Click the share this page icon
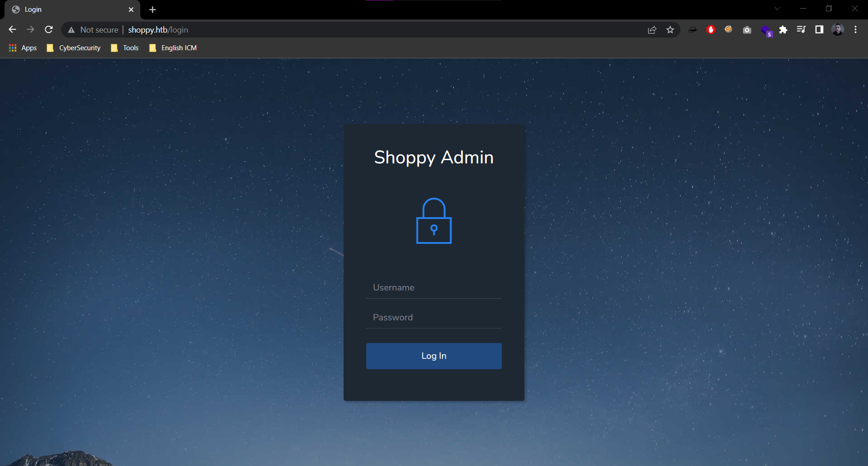The image size is (868, 466). tap(652, 30)
